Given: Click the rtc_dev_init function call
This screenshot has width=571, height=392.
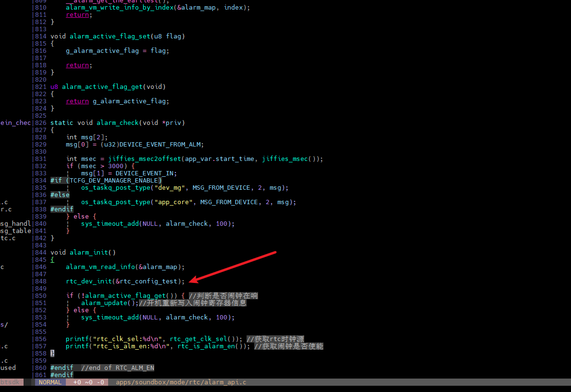Looking at the screenshot, I should [89, 282].
